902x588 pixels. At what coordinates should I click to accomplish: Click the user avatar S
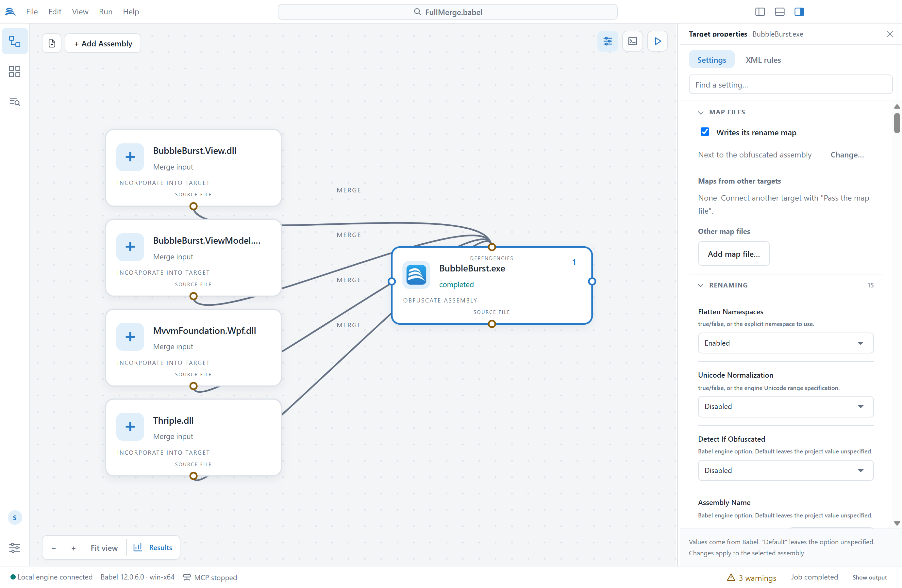tap(15, 517)
